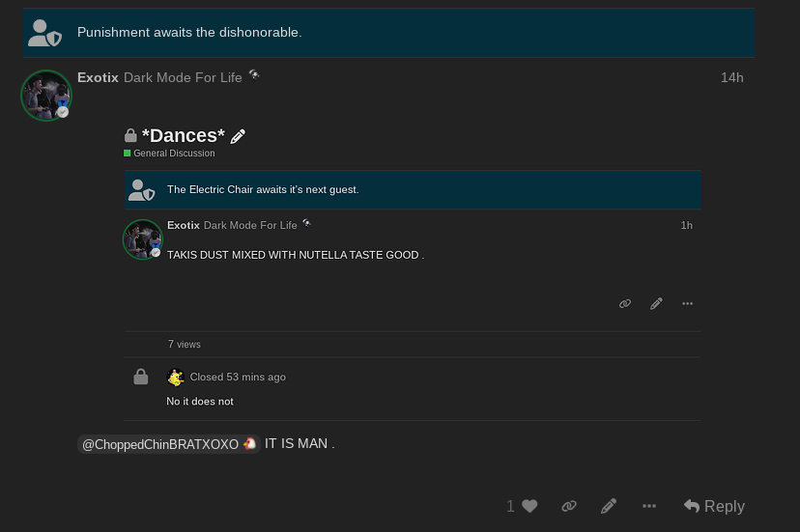Screen dimensions: 800x532
Task: Click the green General Discussion category square
Action: coord(127,153)
